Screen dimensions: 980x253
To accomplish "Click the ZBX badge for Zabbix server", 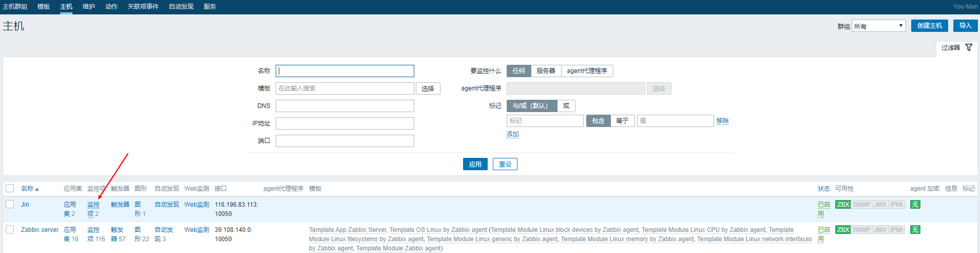I will (x=843, y=230).
